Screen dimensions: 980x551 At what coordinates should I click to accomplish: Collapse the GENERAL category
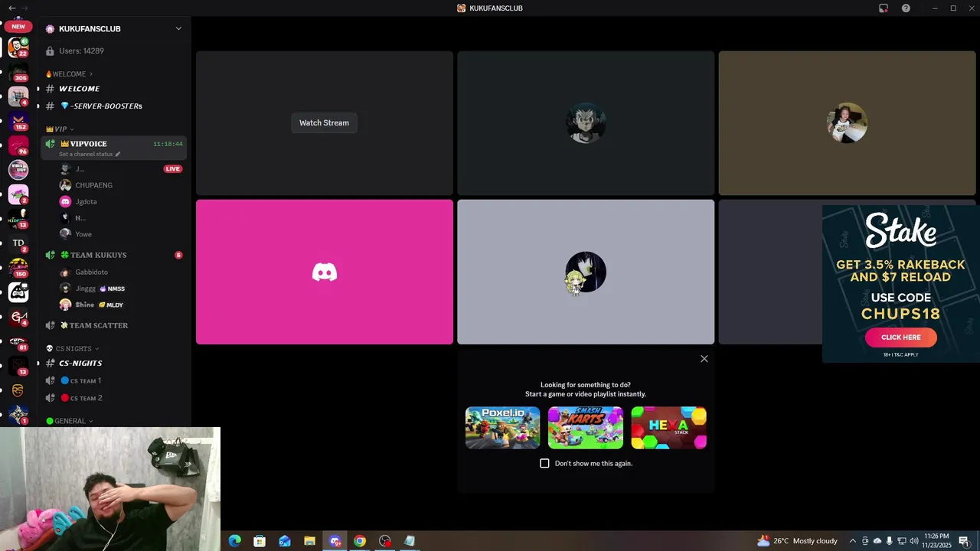pos(69,421)
